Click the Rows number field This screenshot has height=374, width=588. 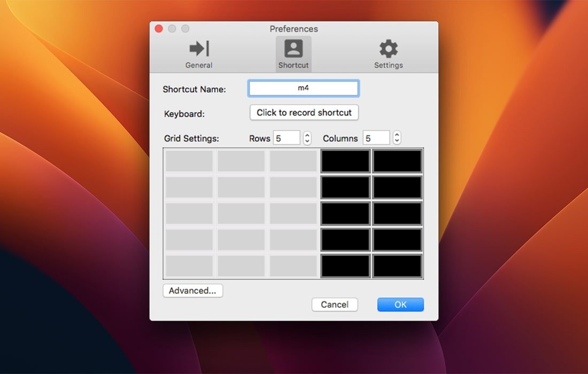tap(287, 138)
